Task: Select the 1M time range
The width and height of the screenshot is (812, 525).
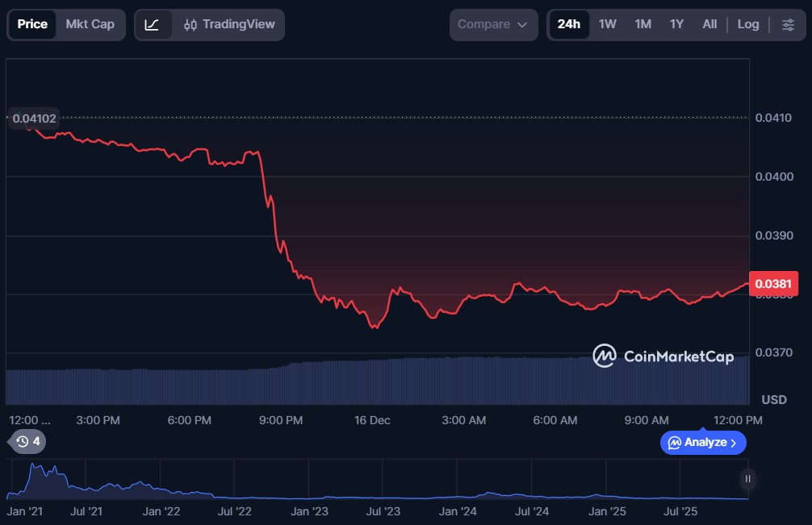Action: [642, 24]
